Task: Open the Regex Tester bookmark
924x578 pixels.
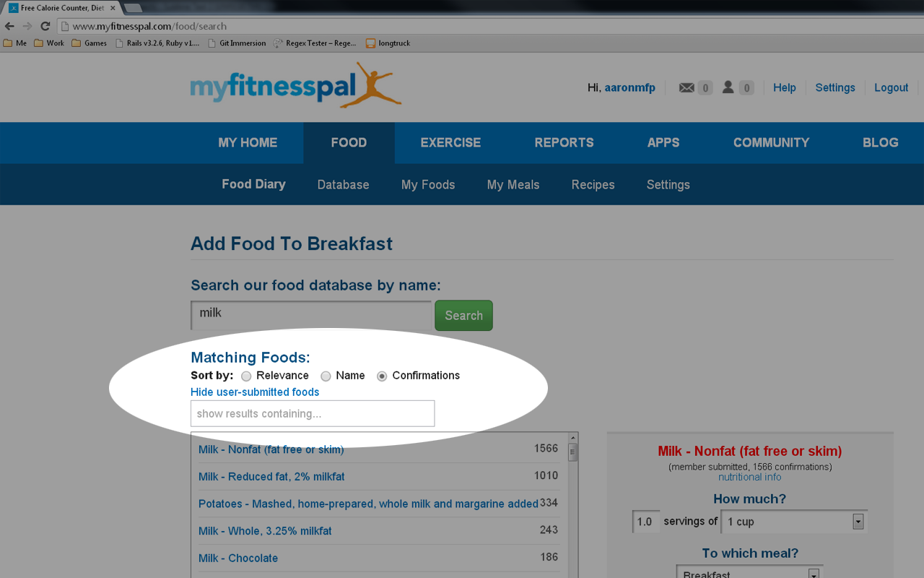Action: 315,43
